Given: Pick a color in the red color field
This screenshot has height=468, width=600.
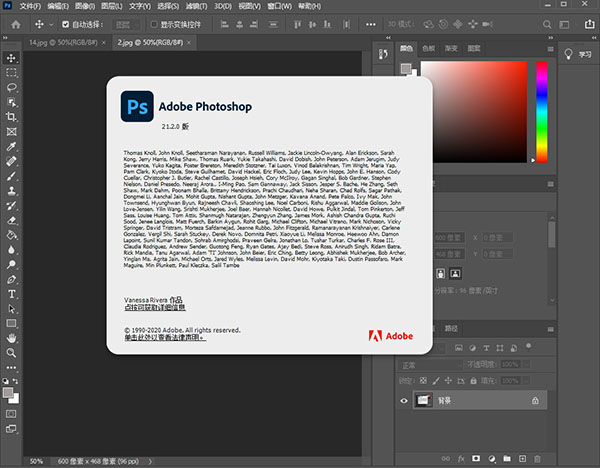Looking at the screenshot, I should [x=474, y=112].
